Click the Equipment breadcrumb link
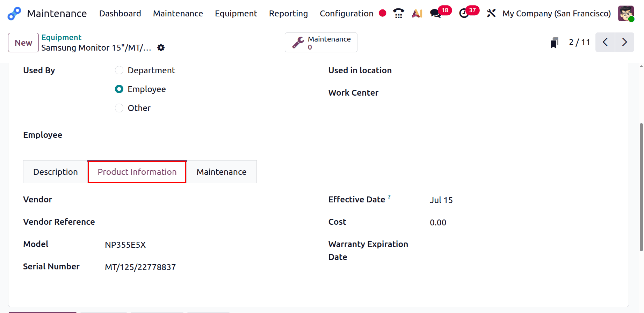The height and width of the screenshot is (313, 644). 61,37
